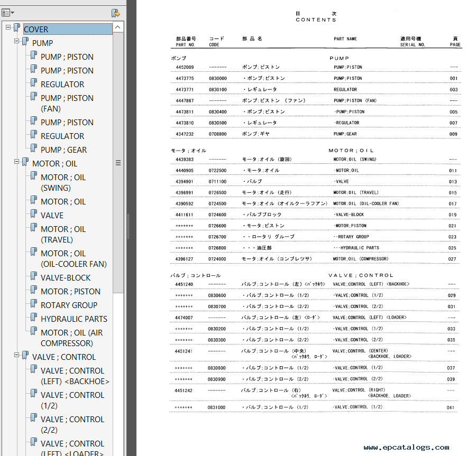Click code 0726600 in the MOTOR;PISTON row
This screenshot has width=476, height=456.
217,226
